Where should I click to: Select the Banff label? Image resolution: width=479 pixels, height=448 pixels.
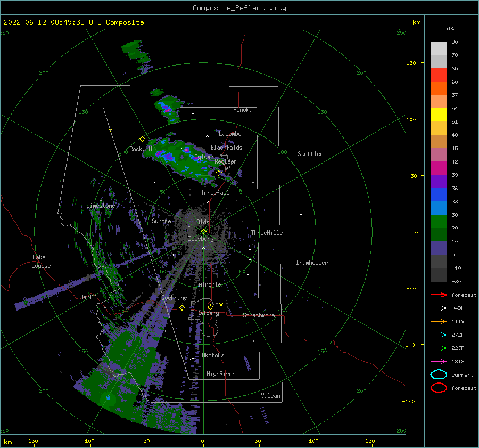[x=88, y=297]
